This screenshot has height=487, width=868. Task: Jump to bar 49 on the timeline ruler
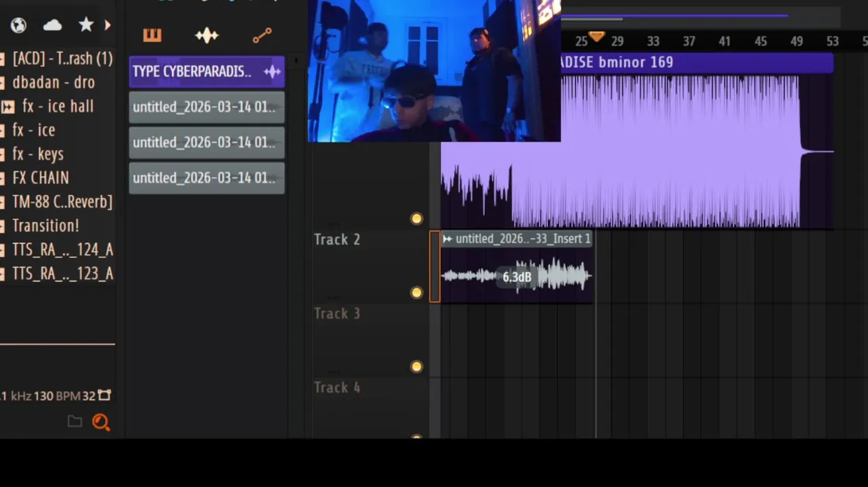(x=796, y=41)
